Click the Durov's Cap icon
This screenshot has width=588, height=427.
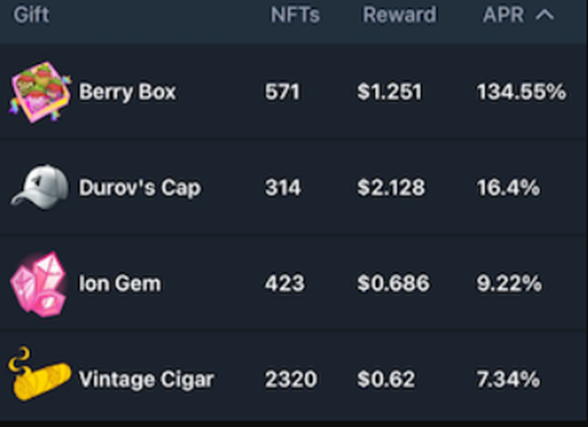pos(40,187)
